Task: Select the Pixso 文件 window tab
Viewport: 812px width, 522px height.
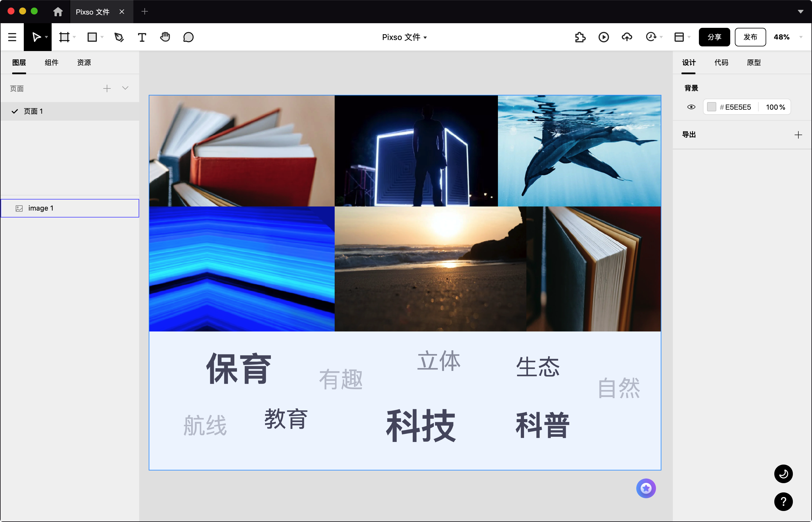Action: point(102,12)
